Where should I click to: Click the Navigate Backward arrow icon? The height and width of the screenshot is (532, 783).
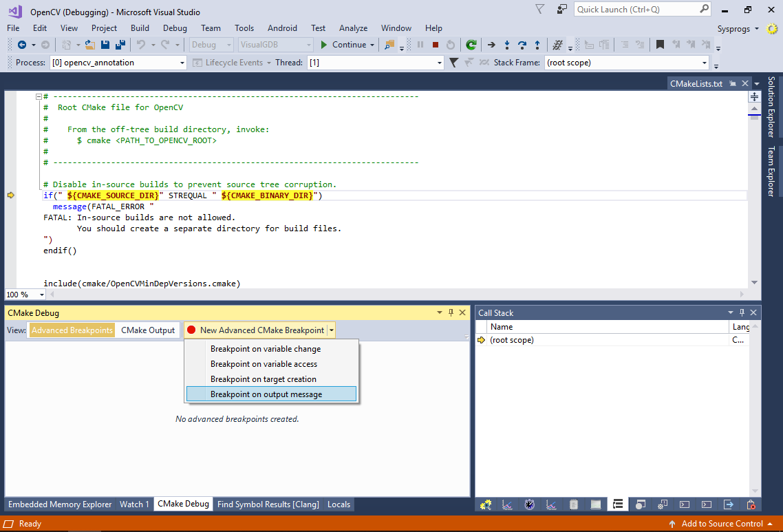[x=22, y=45]
